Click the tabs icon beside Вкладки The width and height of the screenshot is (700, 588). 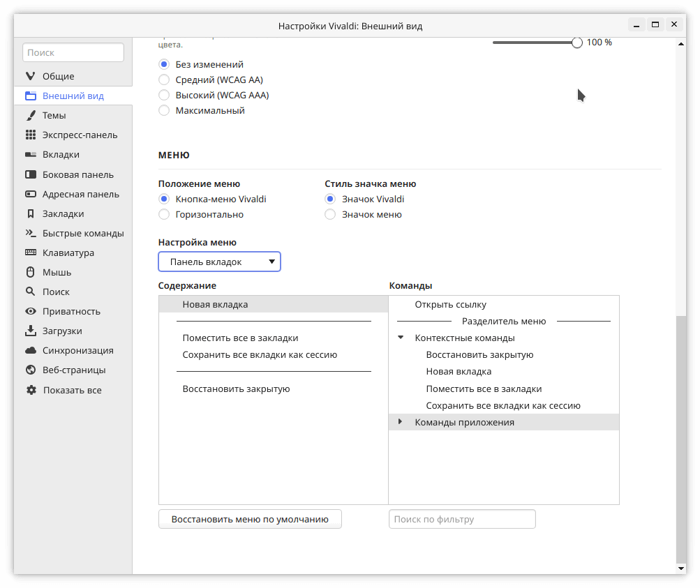point(30,154)
